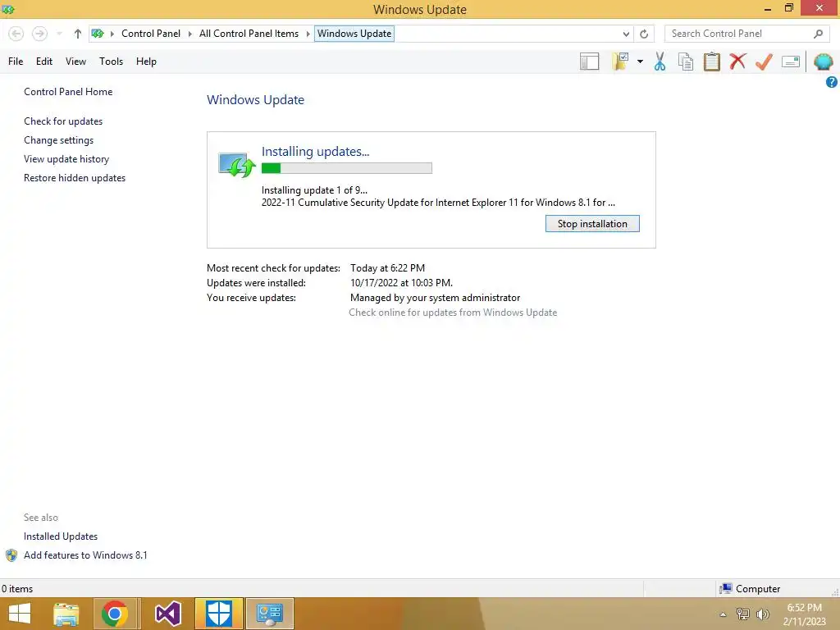Open the recent locations dropdown arrow
Screen dimensions: 840x630
pyautogui.click(x=59, y=34)
